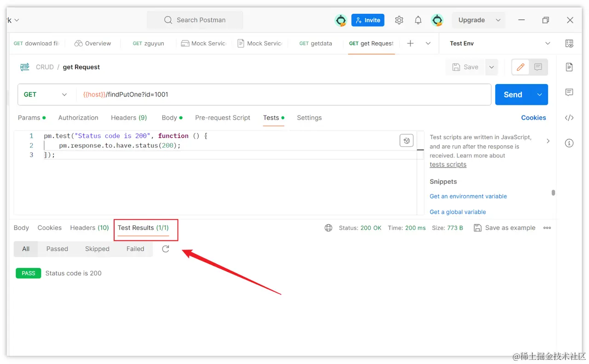Switch to comment mode icon

(x=538, y=67)
